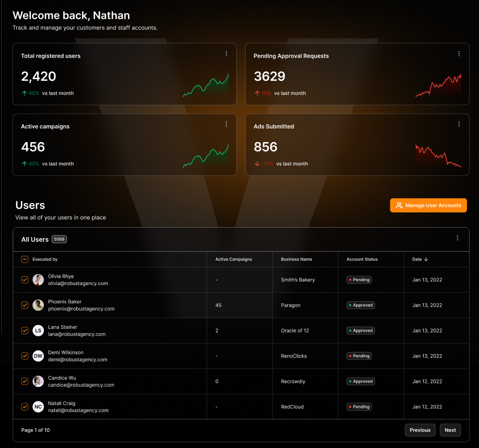Open options menu on Total registered users card
Image resolution: width=479 pixels, height=448 pixels.
pos(226,54)
